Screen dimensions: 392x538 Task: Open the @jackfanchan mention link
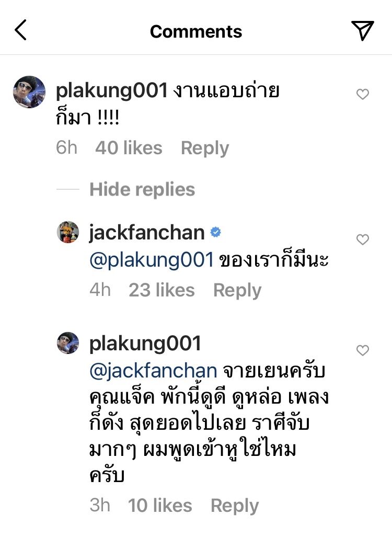pyautogui.click(x=153, y=371)
